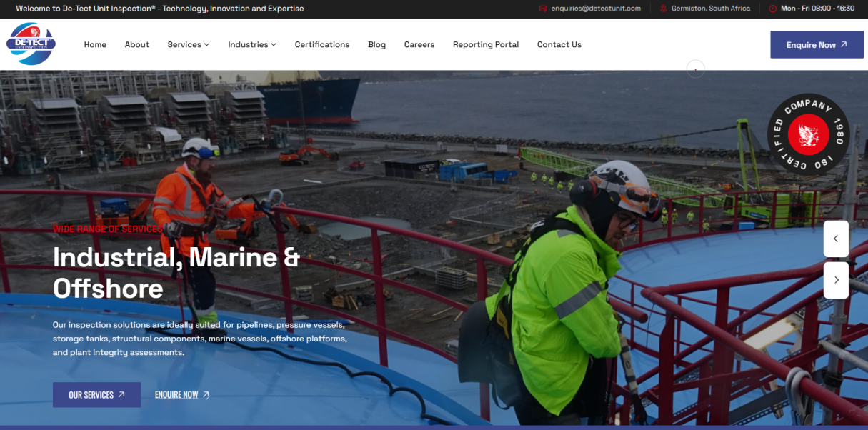
Task: Click the clock icon beside opening hours
Action: (773, 9)
